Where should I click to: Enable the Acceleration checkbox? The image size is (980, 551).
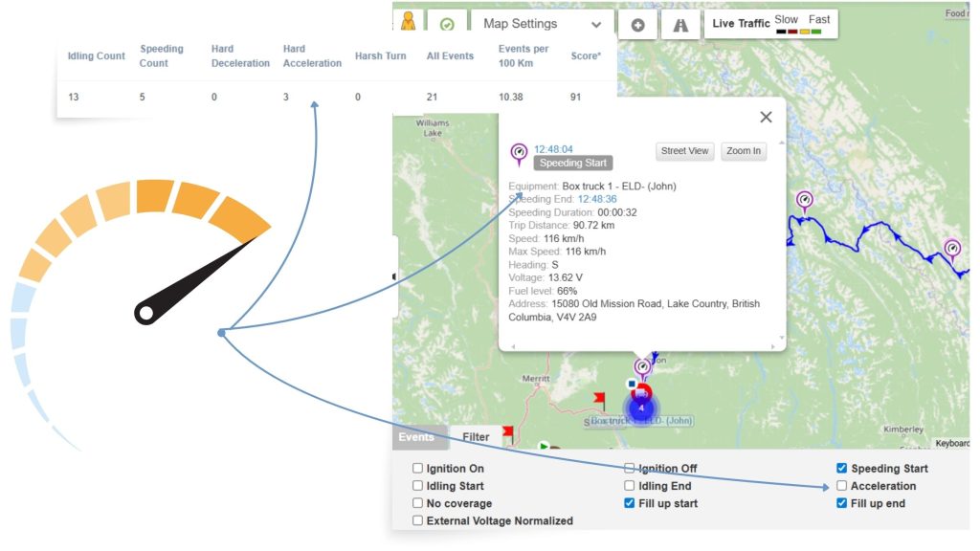pyautogui.click(x=842, y=485)
